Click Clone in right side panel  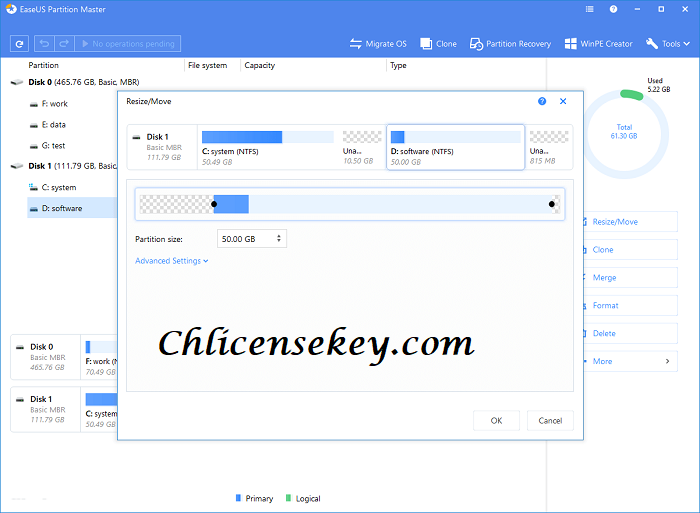pyautogui.click(x=630, y=250)
